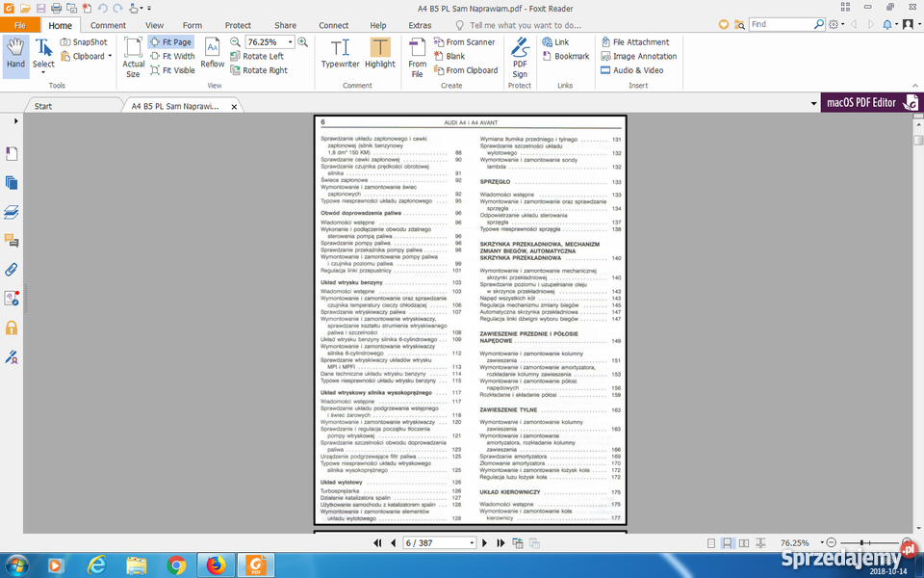Enable facing pages view in status bar
This screenshot has height=578, width=924.
744,543
